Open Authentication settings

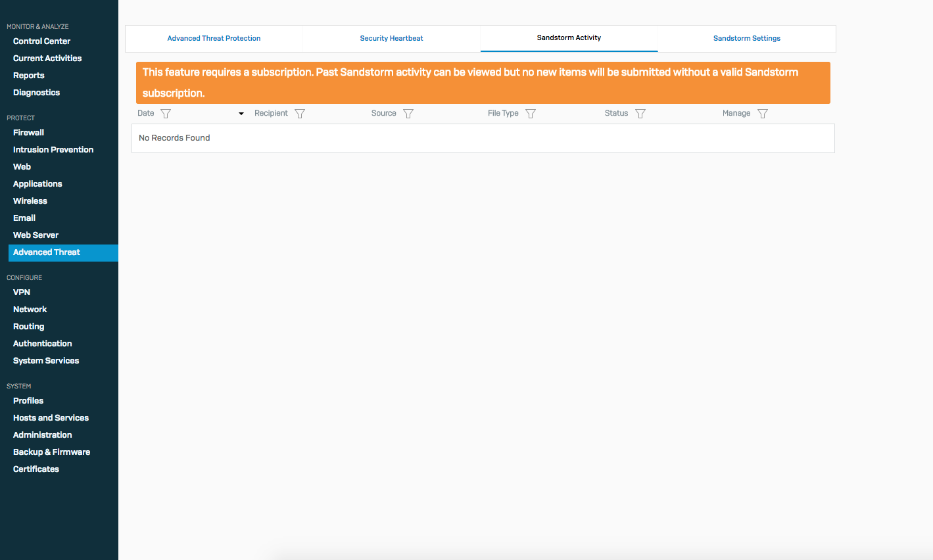pos(43,344)
